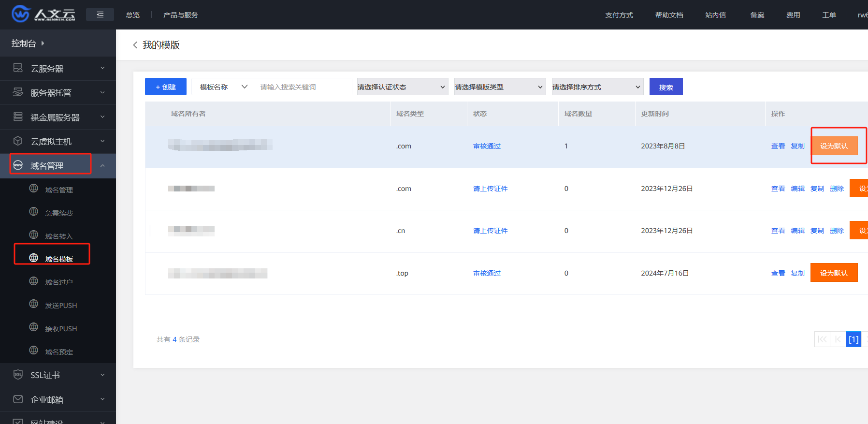Delete the second .com template dated 12月26日
Screen dimensions: 868x424
(837, 189)
